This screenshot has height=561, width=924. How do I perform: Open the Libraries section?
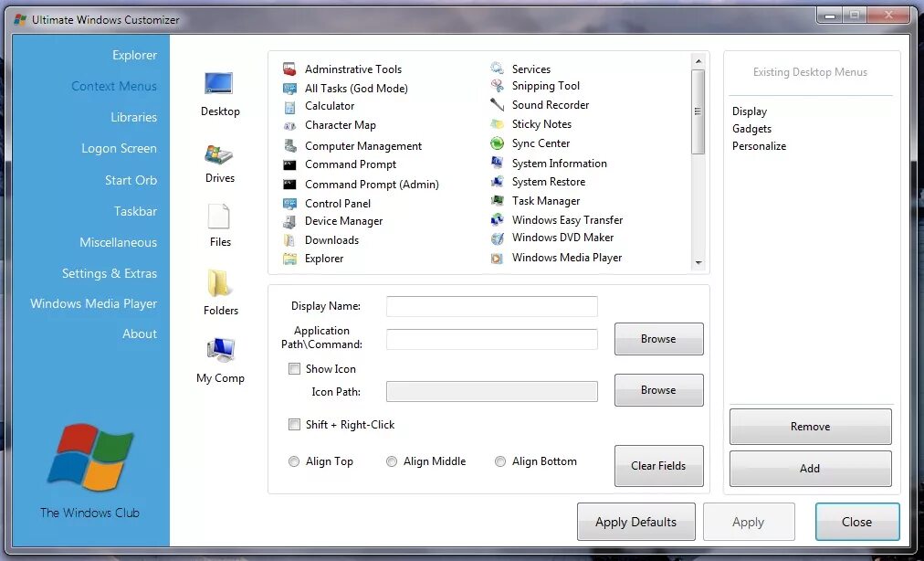(134, 117)
